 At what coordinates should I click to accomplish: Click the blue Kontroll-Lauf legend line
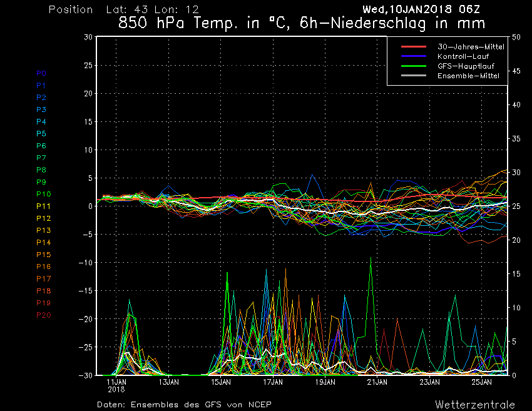click(x=413, y=56)
